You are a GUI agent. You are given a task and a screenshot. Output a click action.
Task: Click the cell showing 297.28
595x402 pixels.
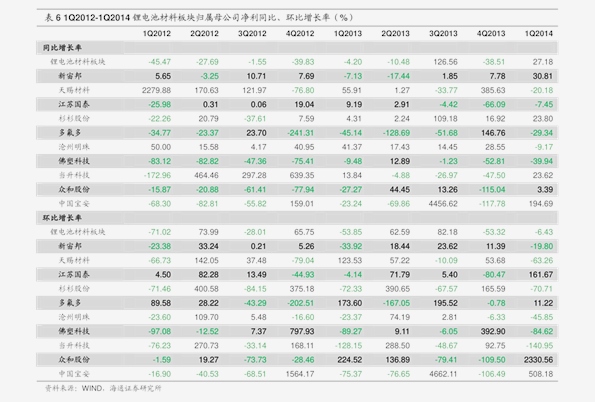tap(254, 175)
